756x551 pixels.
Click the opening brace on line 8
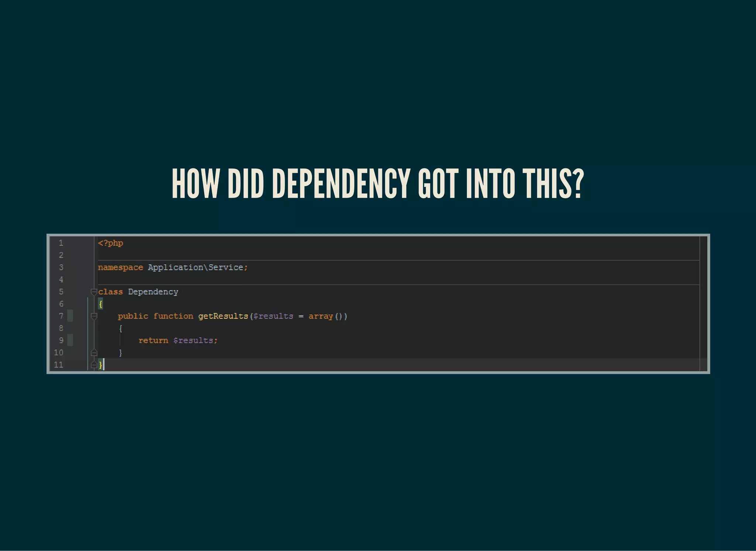[x=121, y=328]
